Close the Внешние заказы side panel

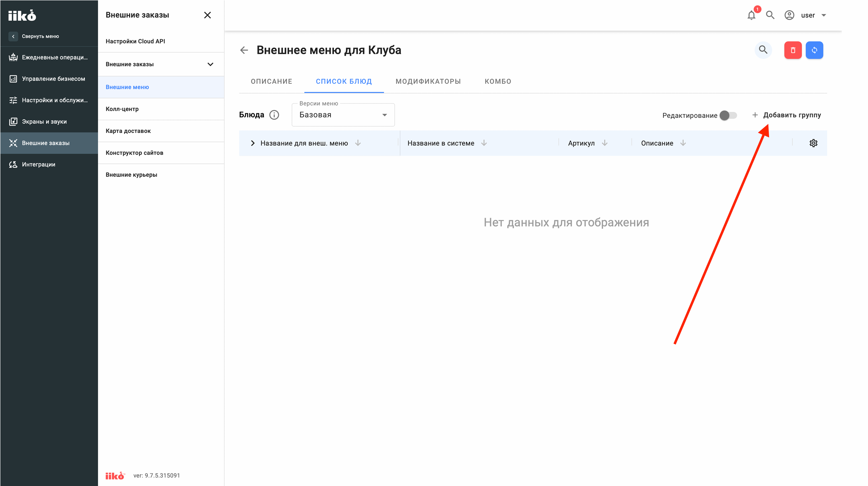click(x=207, y=15)
